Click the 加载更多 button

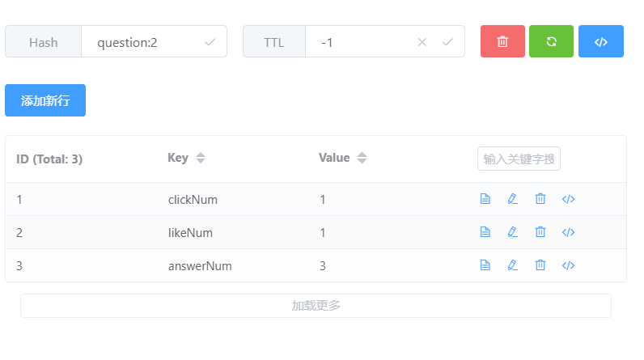tap(316, 306)
